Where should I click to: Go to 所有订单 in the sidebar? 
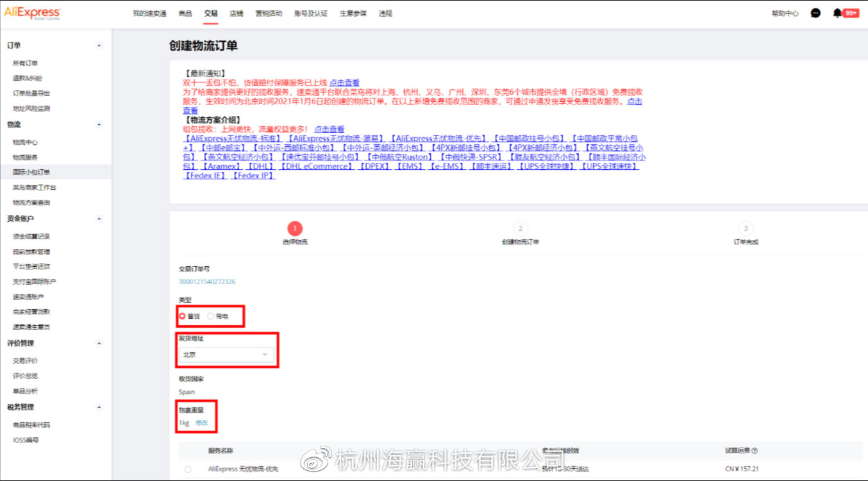pyautogui.click(x=25, y=63)
